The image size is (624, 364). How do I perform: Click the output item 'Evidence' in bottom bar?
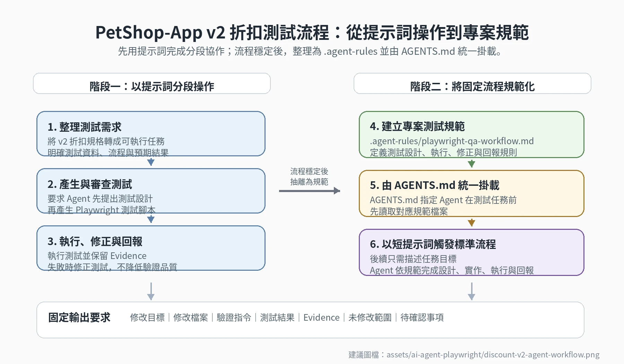[x=321, y=317]
